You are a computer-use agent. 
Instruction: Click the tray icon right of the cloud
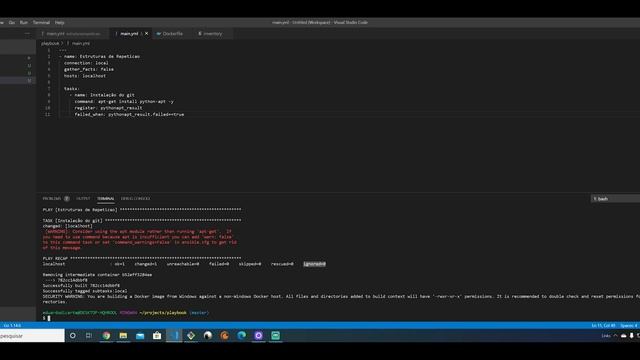(631, 336)
